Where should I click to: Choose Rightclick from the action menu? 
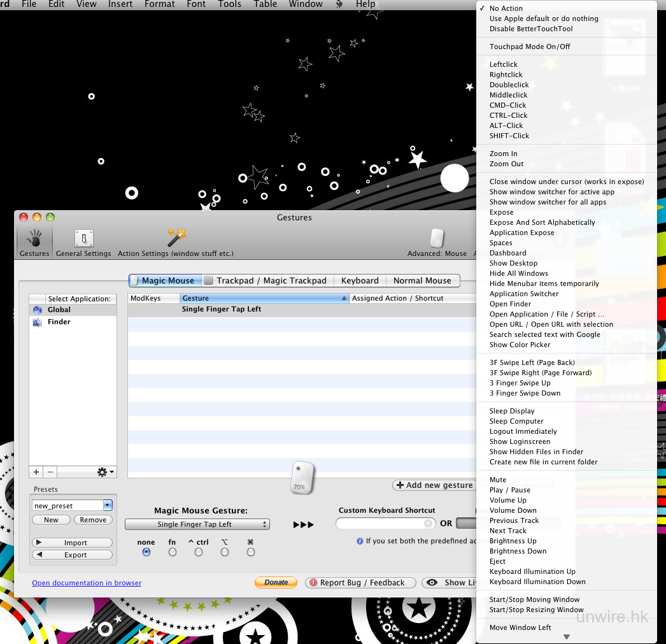506,75
